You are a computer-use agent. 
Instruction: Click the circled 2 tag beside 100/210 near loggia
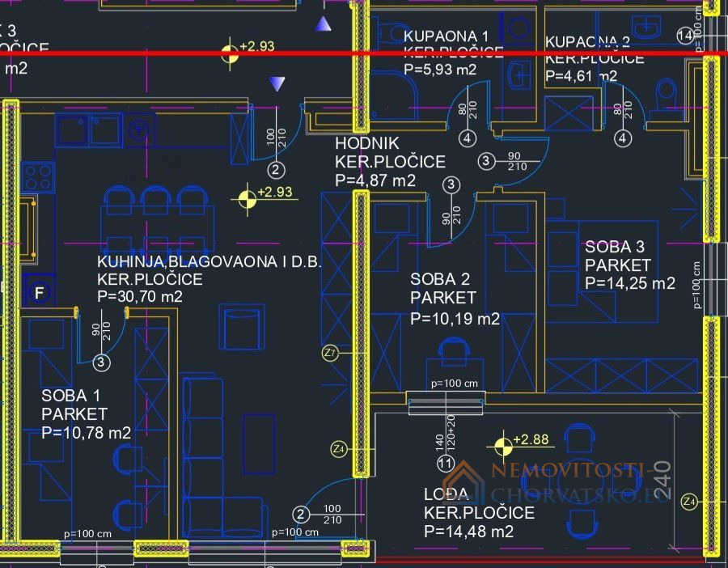pyautogui.click(x=301, y=515)
